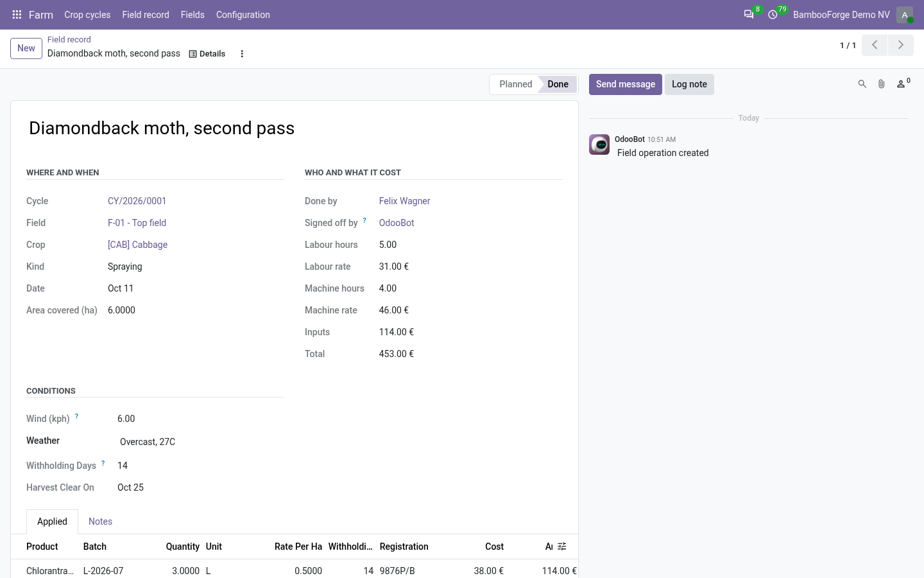Sort the table by Quantity column
The height and width of the screenshot is (578, 924).
182,547
